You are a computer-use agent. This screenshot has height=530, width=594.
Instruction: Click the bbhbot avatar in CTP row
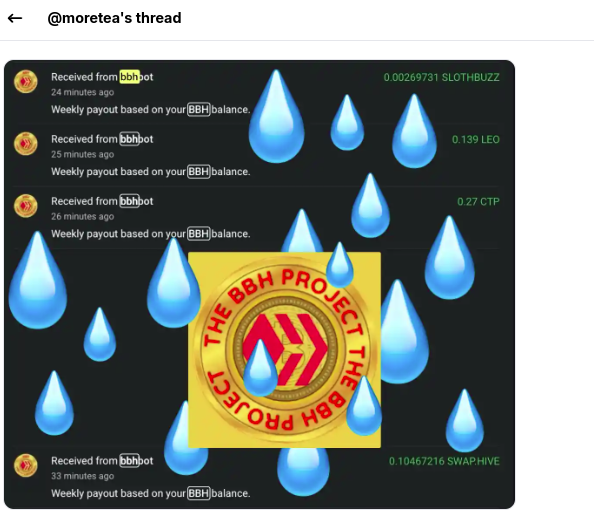coord(26,206)
